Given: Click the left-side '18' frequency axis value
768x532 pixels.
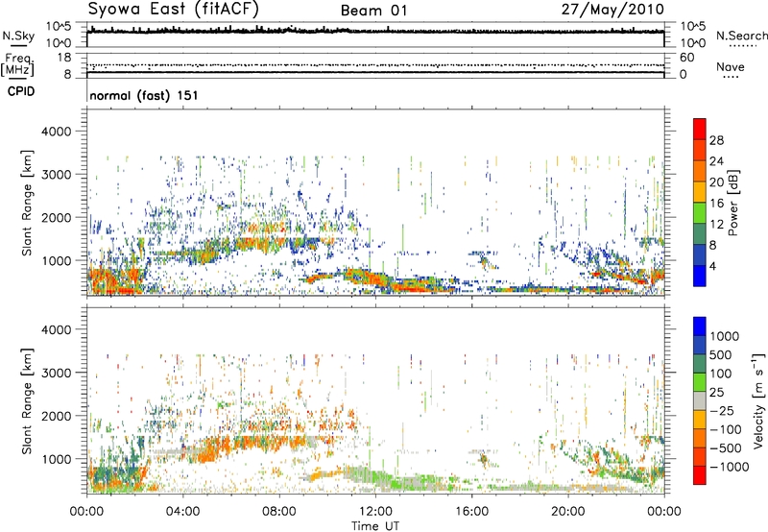Looking at the screenshot, I should pyautogui.click(x=64, y=58).
